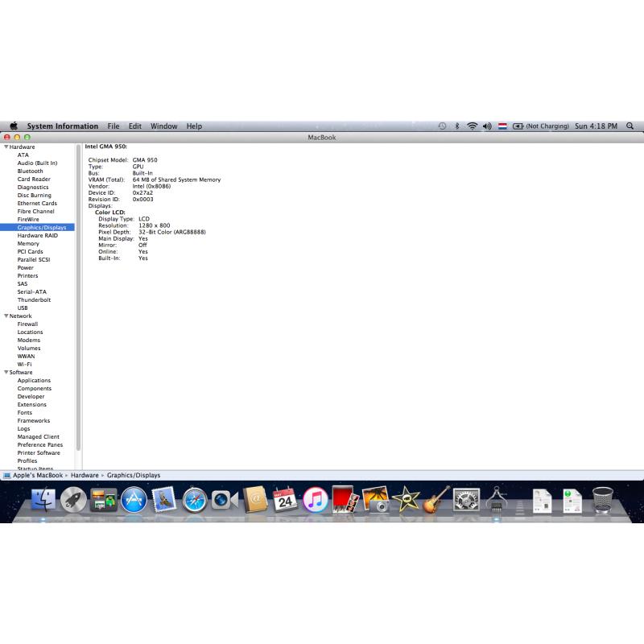Select Firewall under Network

point(27,324)
